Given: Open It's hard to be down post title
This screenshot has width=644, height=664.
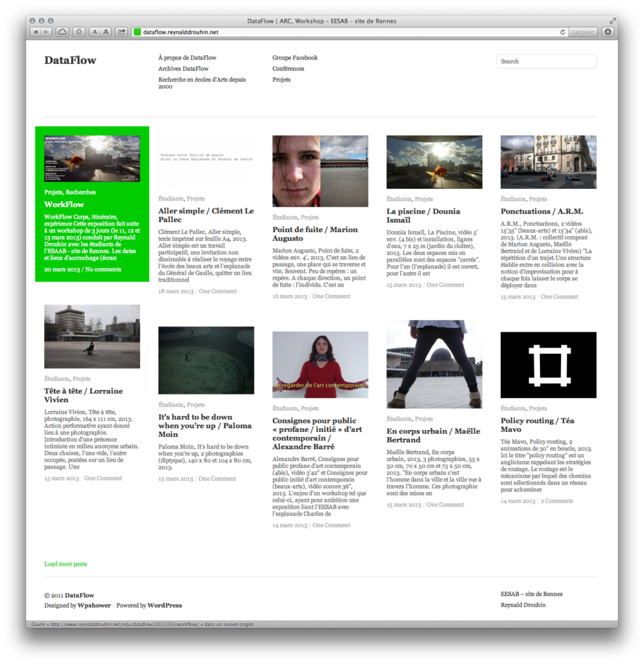Looking at the screenshot, I should click(x=204, y=426).
